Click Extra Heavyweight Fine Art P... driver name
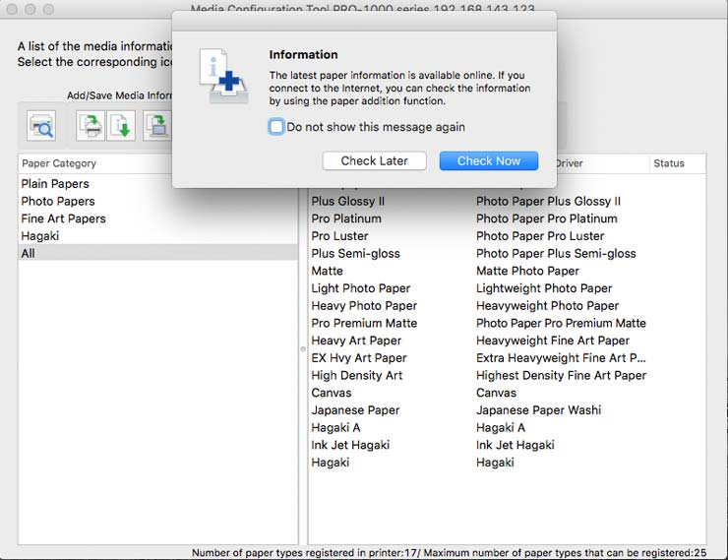 (561, 358)
